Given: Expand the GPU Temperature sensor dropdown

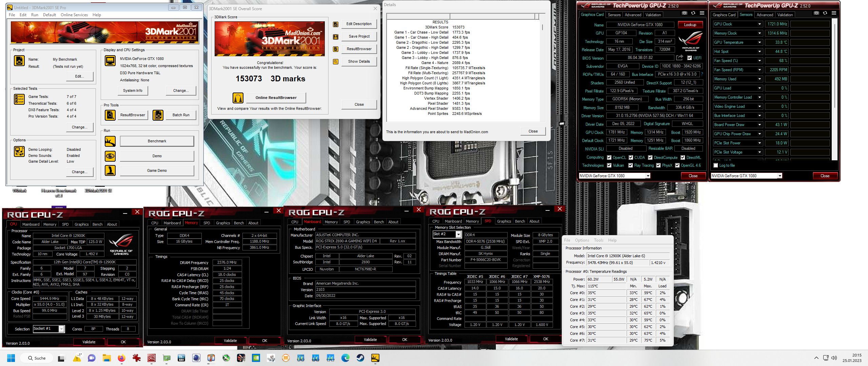Looking at the screenshot, I should click(759, 42).
